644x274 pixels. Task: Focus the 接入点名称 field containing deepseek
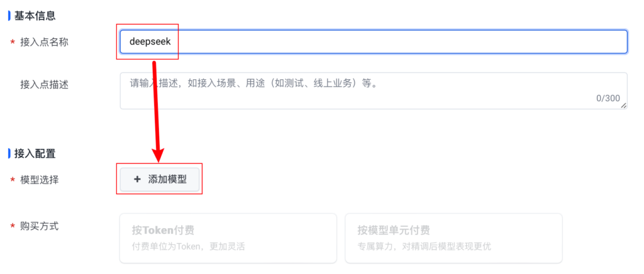pos(374,41)
